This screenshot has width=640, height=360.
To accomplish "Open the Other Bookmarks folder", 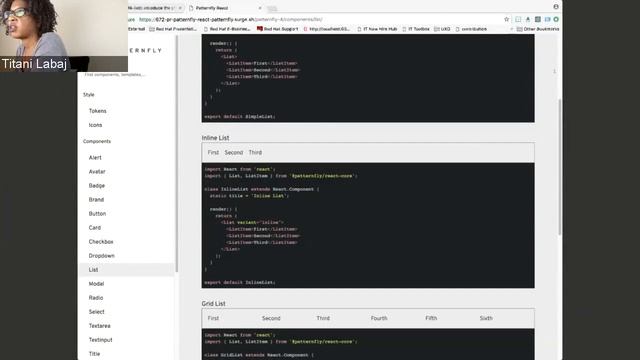I will point(538,29).
